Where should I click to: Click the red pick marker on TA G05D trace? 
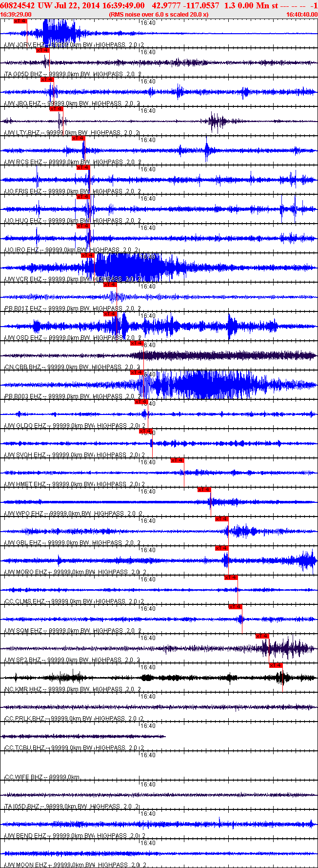coord(42,50)
